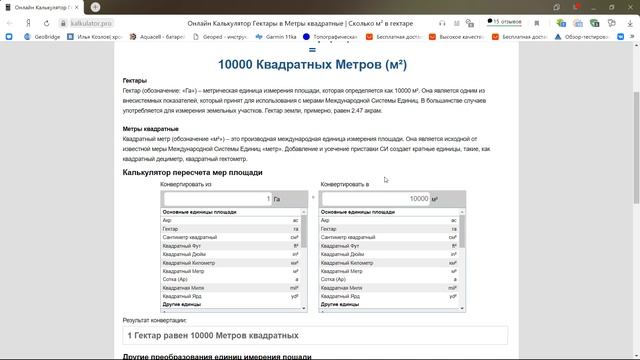Select Акр in the Конвертировать в list
Screen dimensions: 640x360
(389, 220)
